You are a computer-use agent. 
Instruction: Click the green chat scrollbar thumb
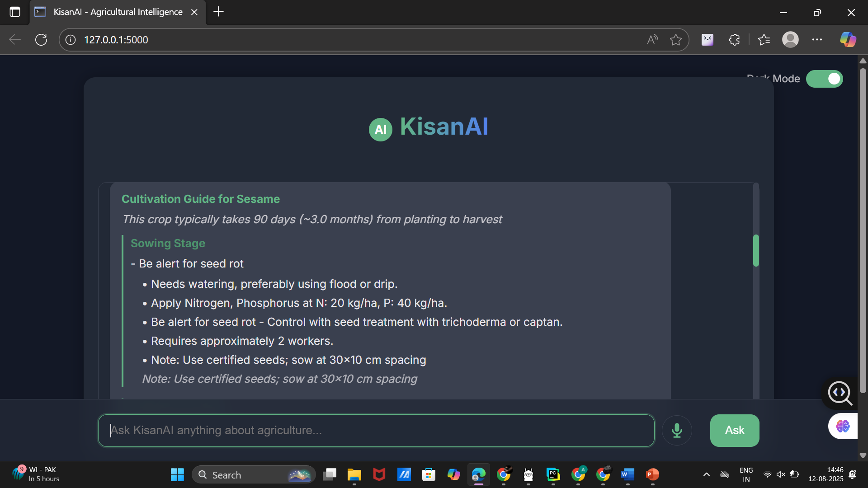(x=755, y=250)
